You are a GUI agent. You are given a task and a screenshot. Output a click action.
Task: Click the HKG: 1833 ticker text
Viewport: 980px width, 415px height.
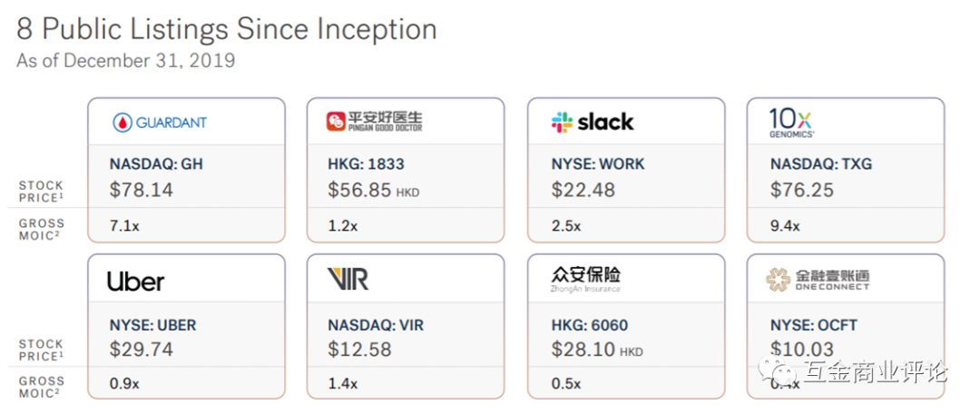(x=366, y=165)
